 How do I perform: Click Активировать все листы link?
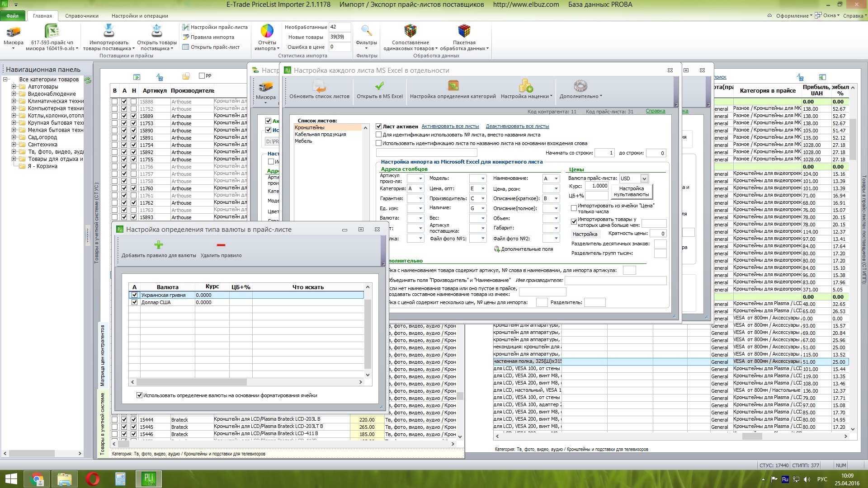(450, 127)
